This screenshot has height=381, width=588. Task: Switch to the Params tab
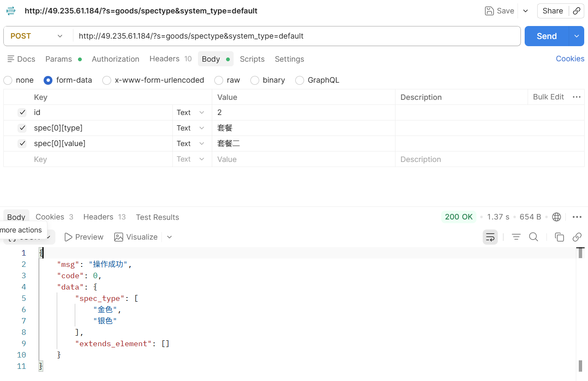click(63, 59)
